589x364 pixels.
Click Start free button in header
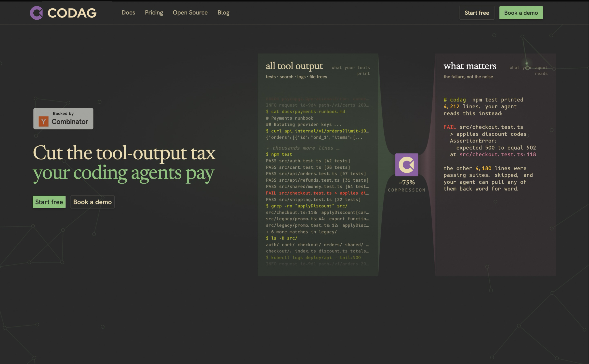[x=477, y=13]
